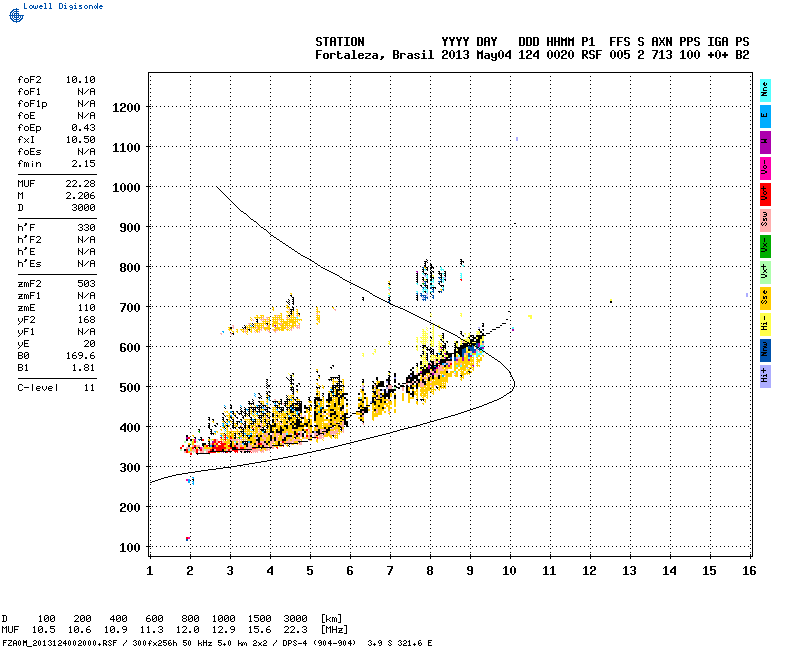Select the cyan Nne legend swatch
The image size is (800, 650).
click(765, 90)
